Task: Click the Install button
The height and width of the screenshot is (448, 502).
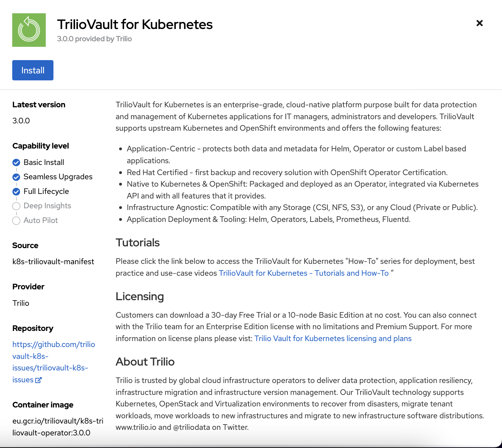Action: pos(33,70)
